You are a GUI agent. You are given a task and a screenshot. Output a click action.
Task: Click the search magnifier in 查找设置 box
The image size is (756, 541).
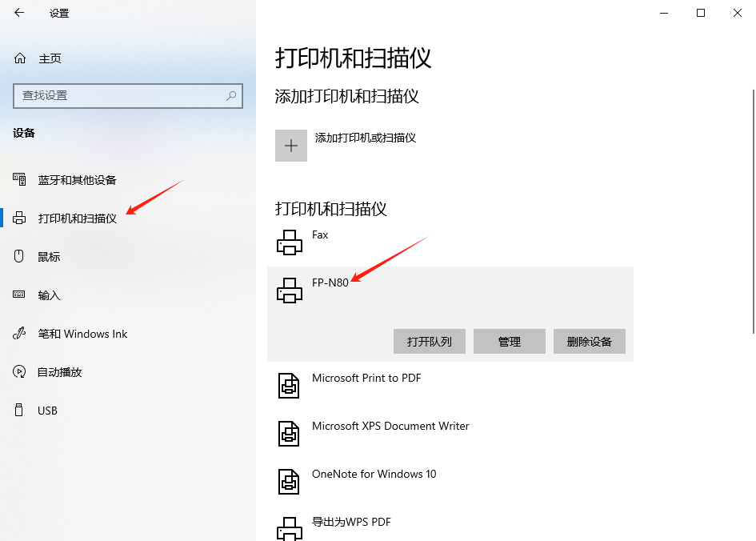point(231,95)
